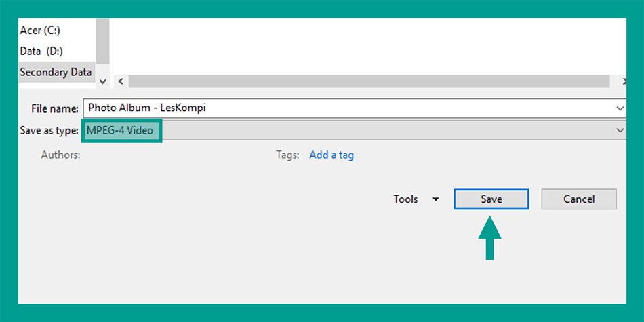Click the Add a tag link
This screenshot has width=644, height=322.
tap(331, 155)
